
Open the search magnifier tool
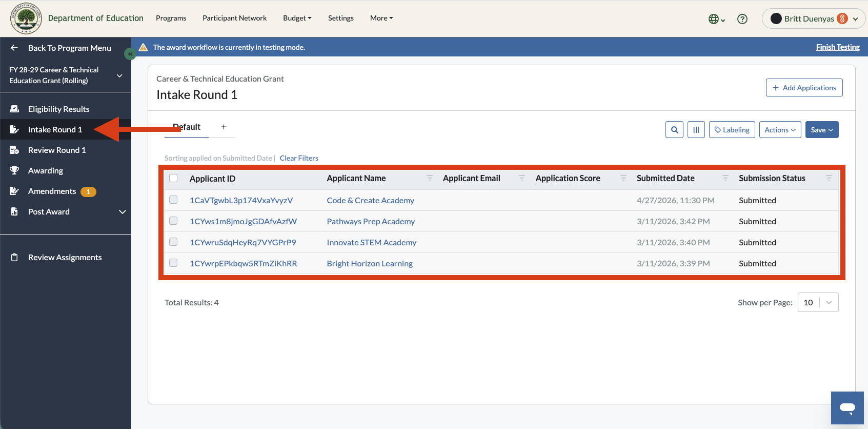pyautogui.click(x=674, y=130)
